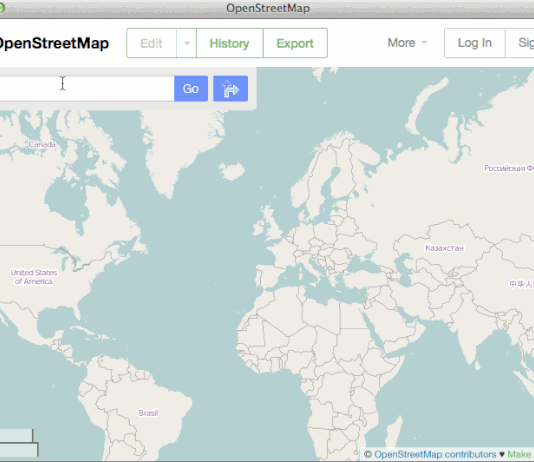Screen dimensions: 534x462
Task: Select the Canada map label
Action: coord(42,144)
